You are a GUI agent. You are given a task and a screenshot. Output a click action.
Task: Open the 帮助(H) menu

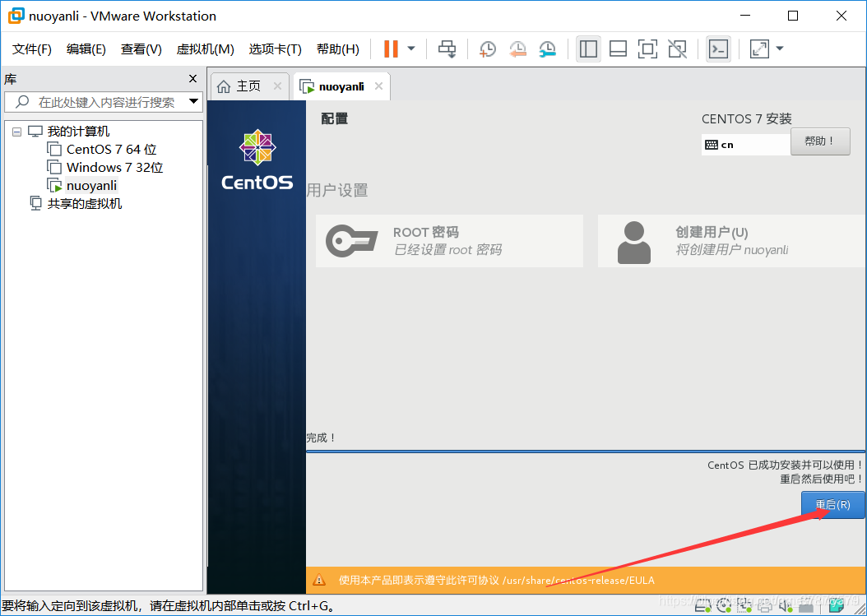338,49
